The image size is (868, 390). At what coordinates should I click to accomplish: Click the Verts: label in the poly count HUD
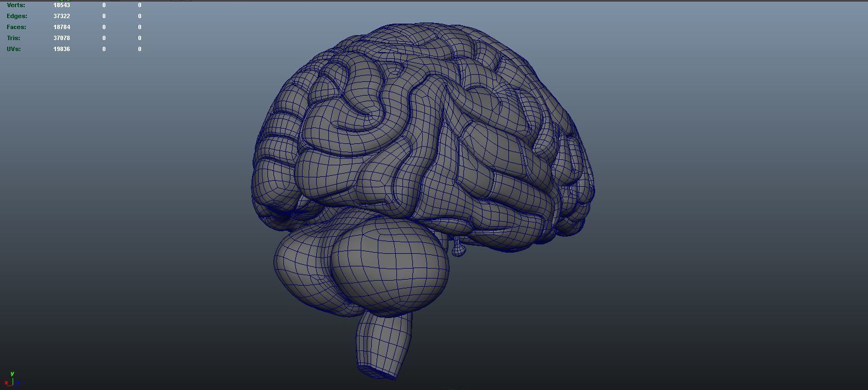tap(16, 5)
